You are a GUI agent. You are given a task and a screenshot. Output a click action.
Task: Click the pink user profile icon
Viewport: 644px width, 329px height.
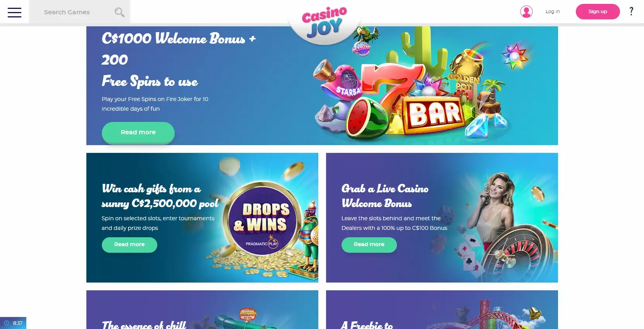(x=526, y=12)
